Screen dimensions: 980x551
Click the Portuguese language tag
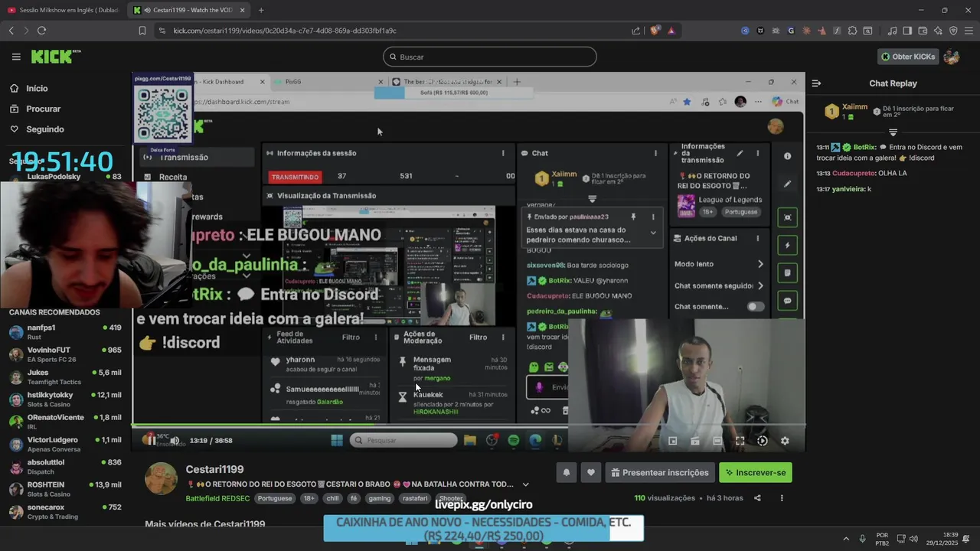coord(274,498)
